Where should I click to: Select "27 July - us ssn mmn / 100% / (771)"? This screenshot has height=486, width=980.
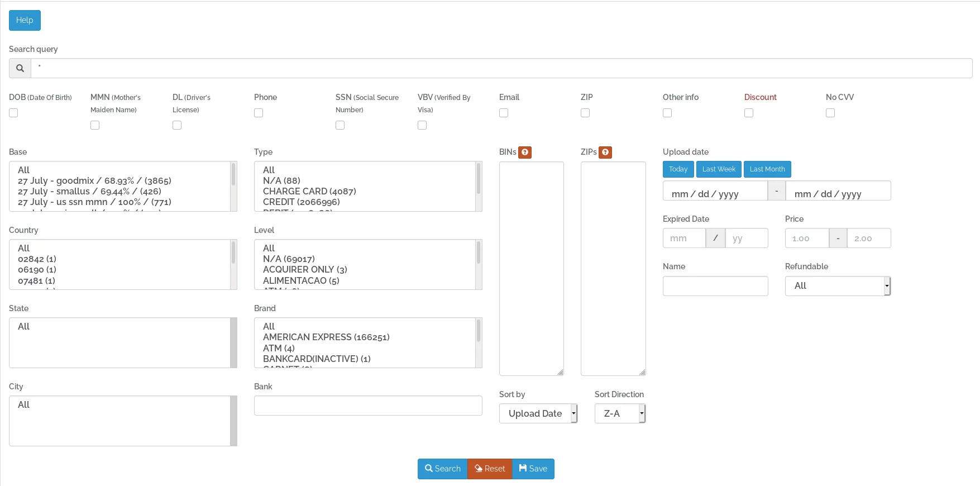click(x=119, y=202)
